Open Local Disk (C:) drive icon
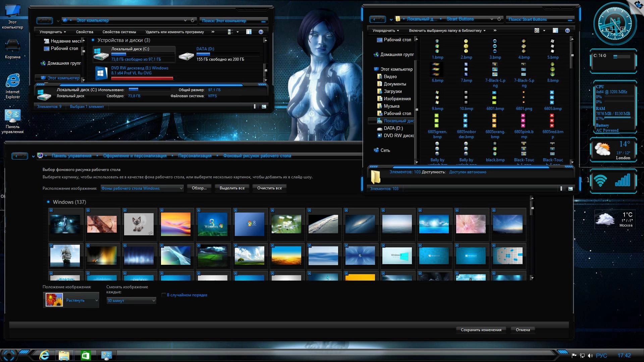Screen dimensions: 644x362 click(100, 54)
